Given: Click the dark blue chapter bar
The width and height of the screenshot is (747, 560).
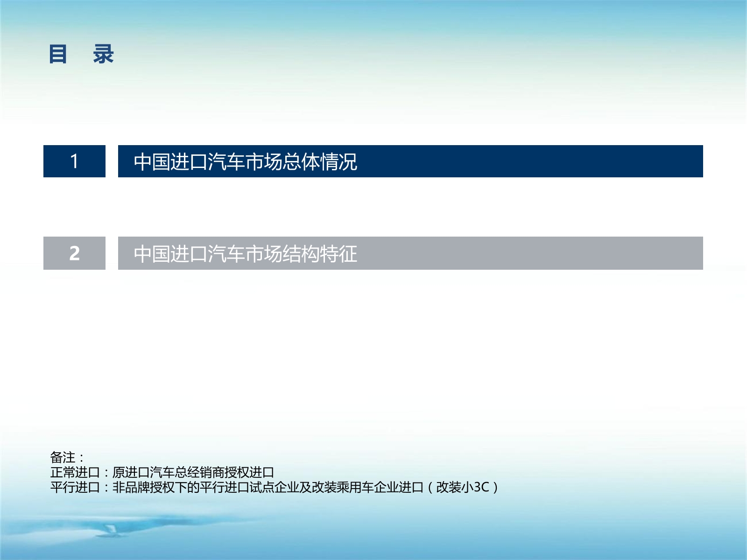Looking at the screenshot, I should [514, 161].
